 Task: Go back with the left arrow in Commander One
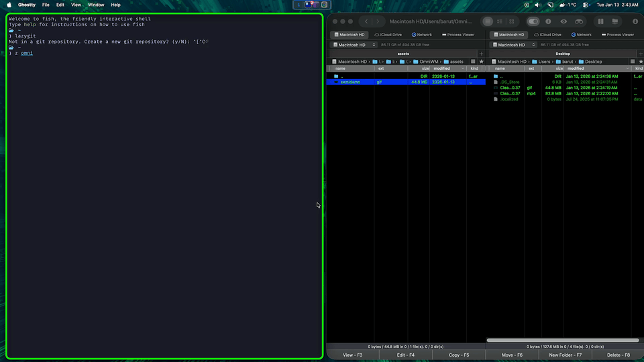click(366, 21)
